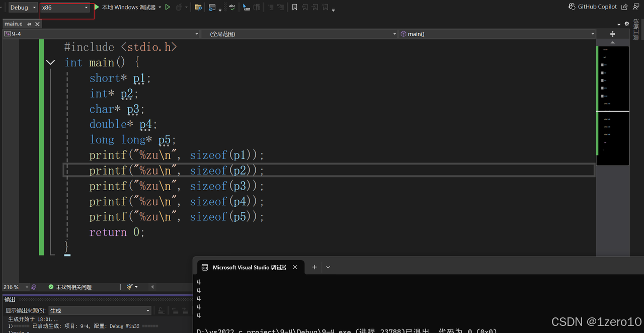
Task: Click the 'double* p4;' declaration
Action: pyautogui.click(x=123, y=124)
